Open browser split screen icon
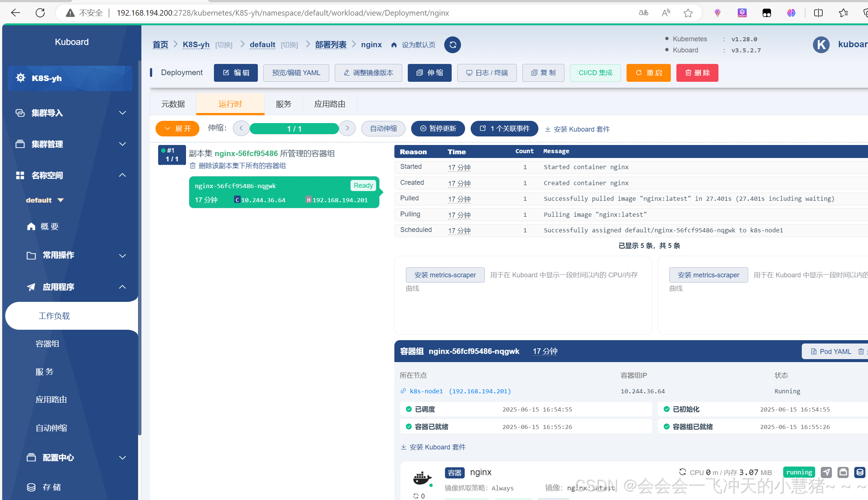 click(x=818, y=13)
